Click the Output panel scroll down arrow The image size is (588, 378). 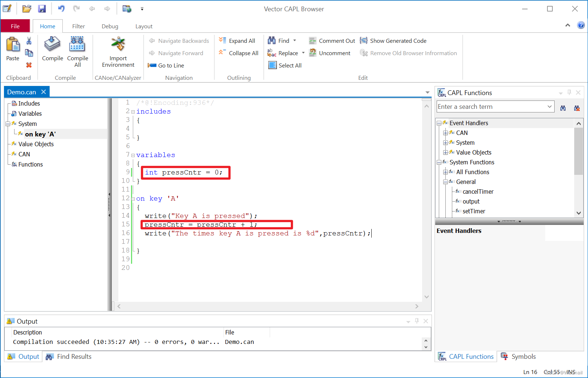pyautogui.click(x=426, y=347)
